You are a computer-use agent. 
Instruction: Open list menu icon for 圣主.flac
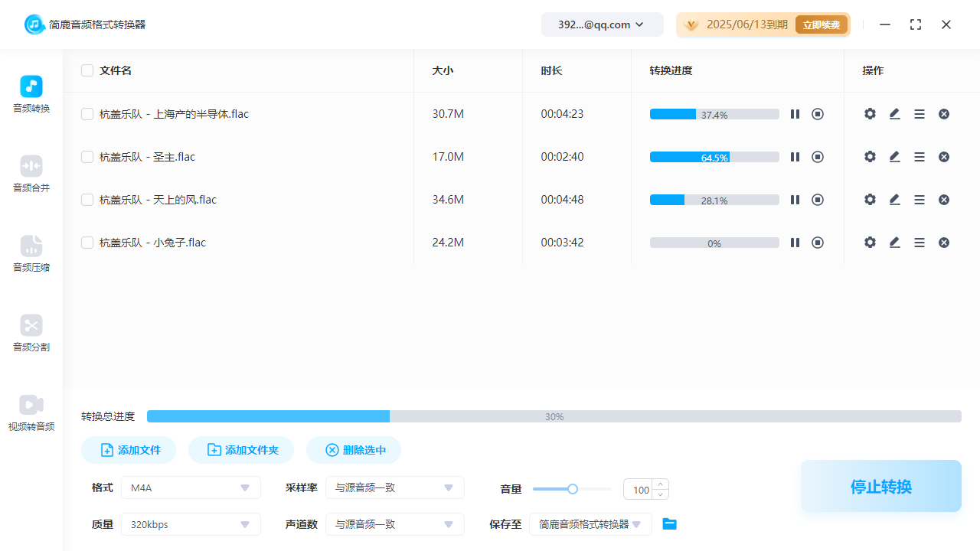(x=920, y=157)
